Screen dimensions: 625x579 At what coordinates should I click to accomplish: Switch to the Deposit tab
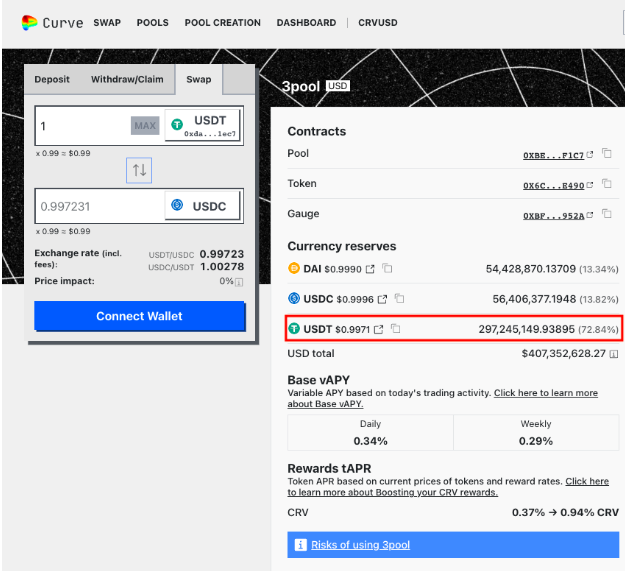(x=52, y=79)
